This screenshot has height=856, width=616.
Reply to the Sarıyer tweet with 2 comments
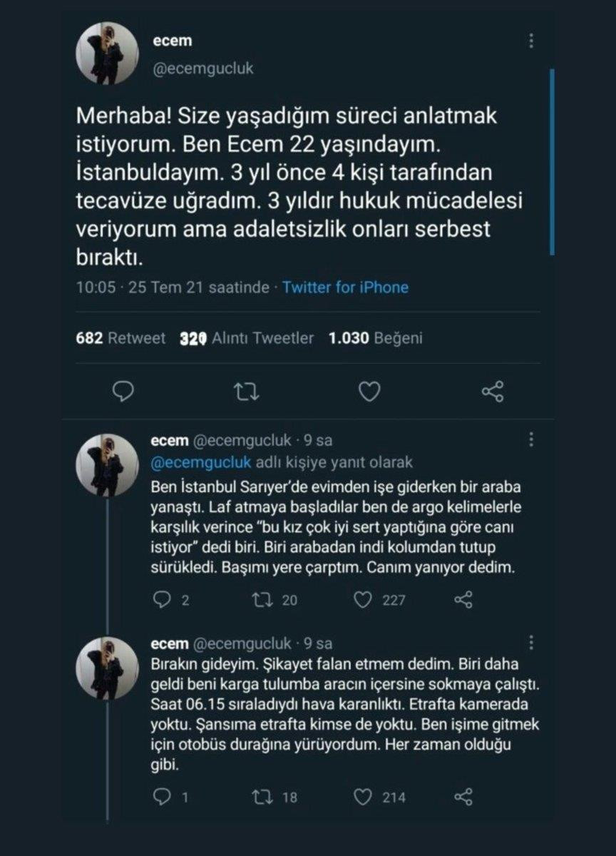tap(163, 600)
